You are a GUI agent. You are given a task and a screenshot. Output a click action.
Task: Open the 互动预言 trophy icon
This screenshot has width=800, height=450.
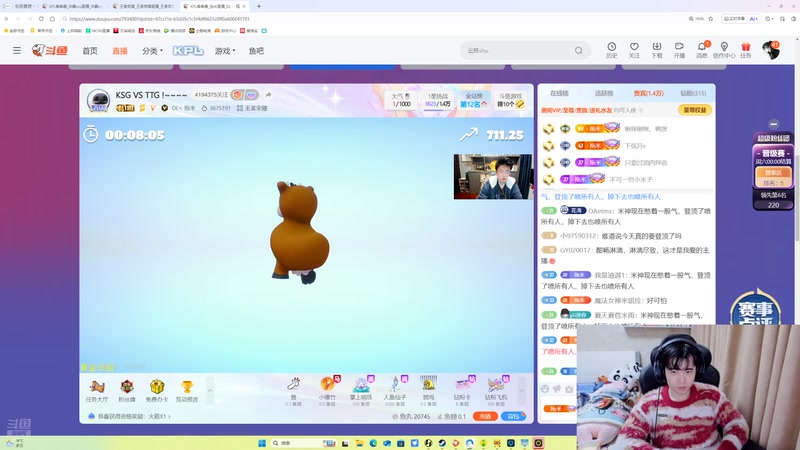coord(187,391)
